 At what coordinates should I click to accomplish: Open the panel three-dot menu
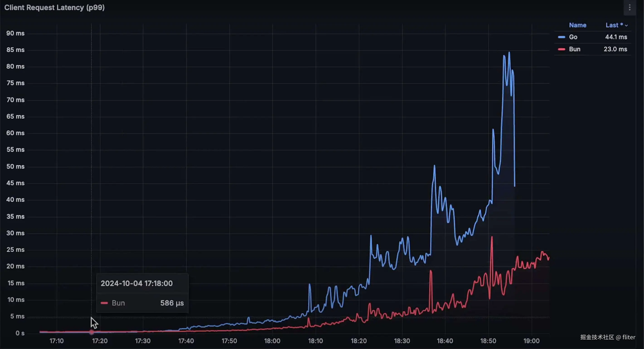point(629,8)
